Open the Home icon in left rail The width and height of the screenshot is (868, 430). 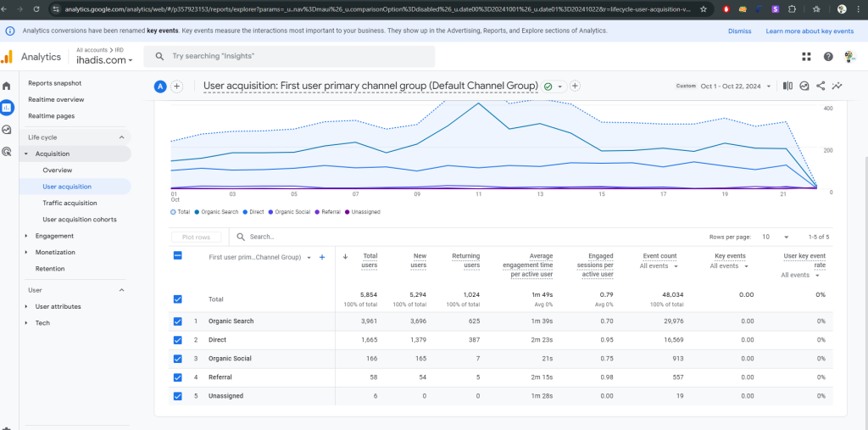[x=7, y=86]
